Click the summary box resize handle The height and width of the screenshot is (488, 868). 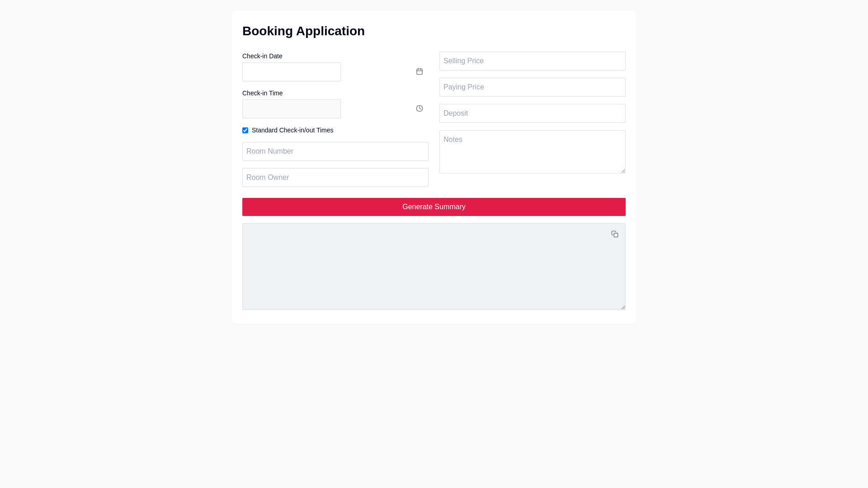pos(623,307)
